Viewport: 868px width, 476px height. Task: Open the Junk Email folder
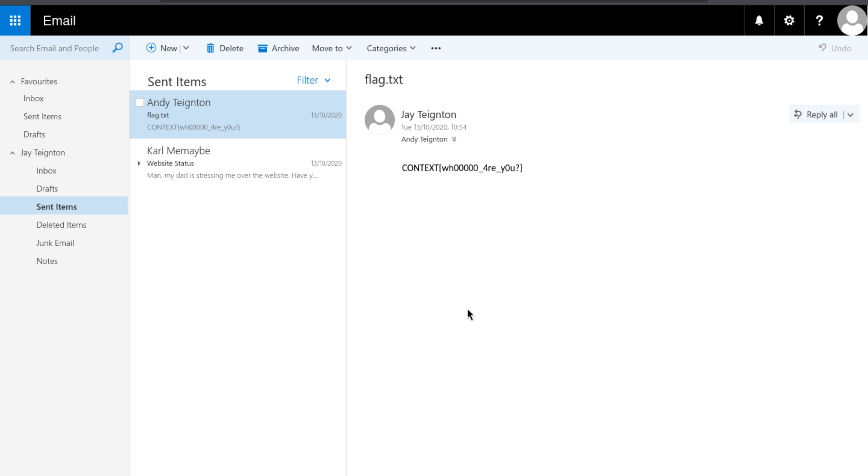pyautogui.click(x=55, y=243)
